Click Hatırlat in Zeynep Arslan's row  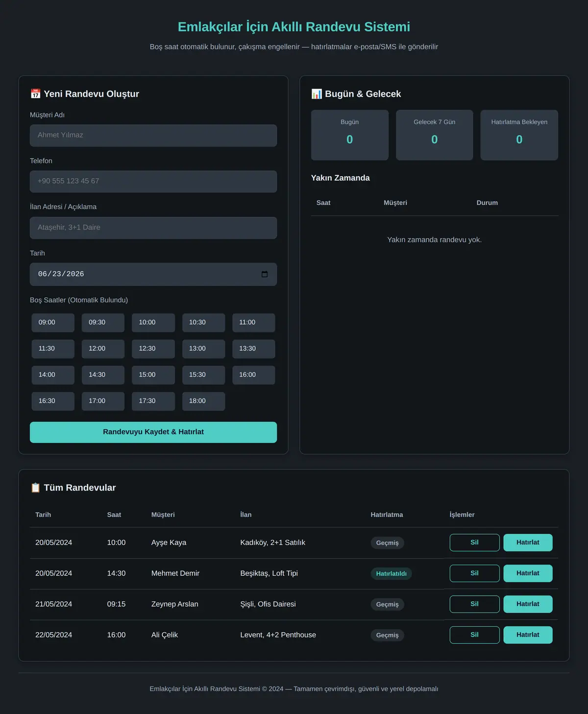pos(528,604)
